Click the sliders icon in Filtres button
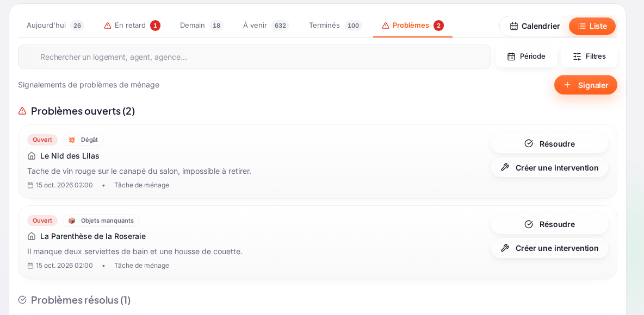This screenshot has width=644, height=315. pyautogui.click(x=577, y=56)
